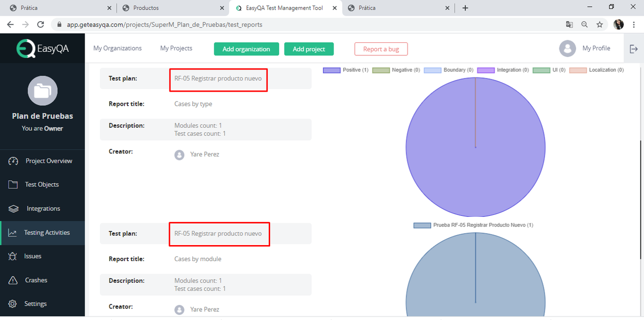Select the EasyQA Test Management Tool tab
Viewport: 644px width, 320px height.
pyautogui.click(x=286, y=8)
